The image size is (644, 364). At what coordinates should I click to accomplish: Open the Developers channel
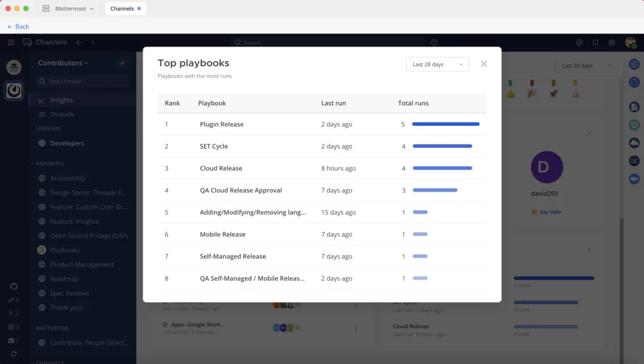pyautogui.click(x=82, y=143)
